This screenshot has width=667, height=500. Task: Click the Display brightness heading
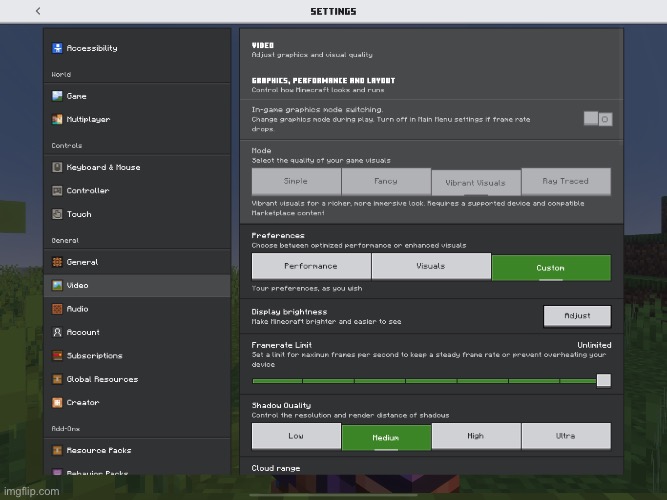point(289,312)
